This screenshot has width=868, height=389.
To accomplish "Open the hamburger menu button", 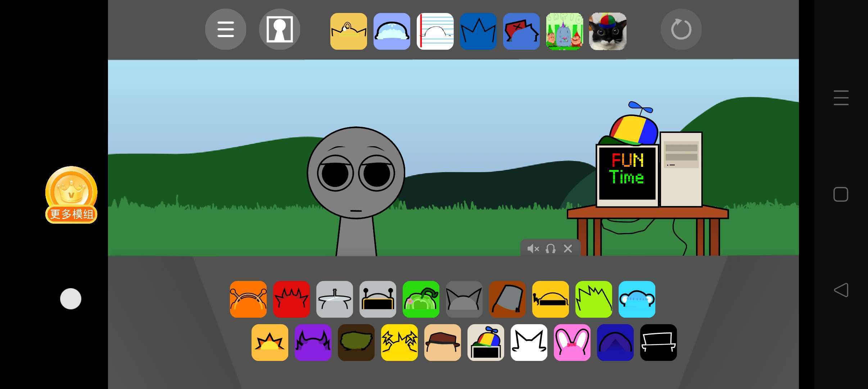I will [x=226, y=29].
